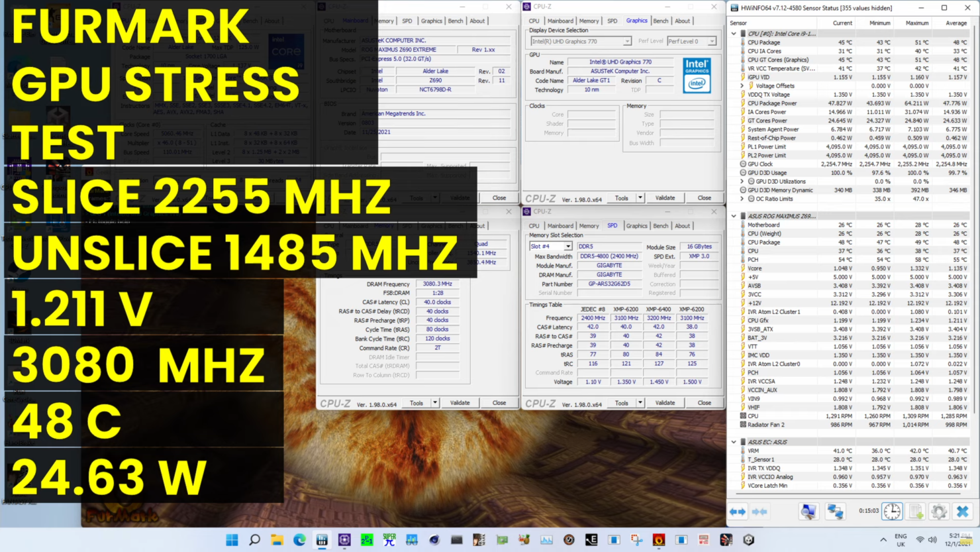
Task: Open Tools dropdown arrow in SPD CPU-Z window
Action: coord(640,403)
